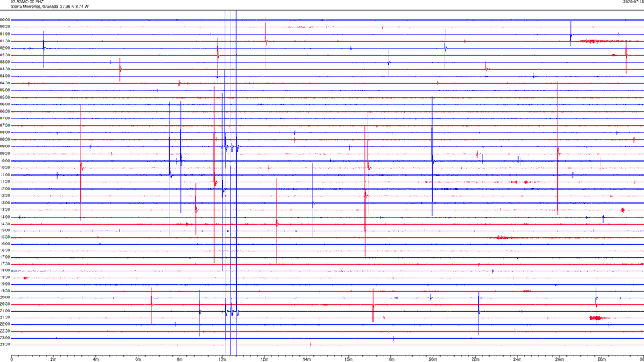The image size is (644, 362).
Task: Select the '17:30' trace label
Action: pyautogui.click(x=5, y=264)
